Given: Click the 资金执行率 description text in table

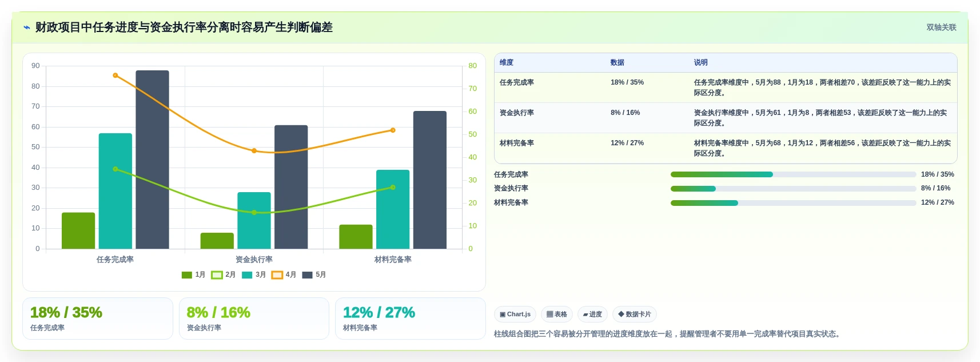Looking at the screenshot, I should 820,118.
